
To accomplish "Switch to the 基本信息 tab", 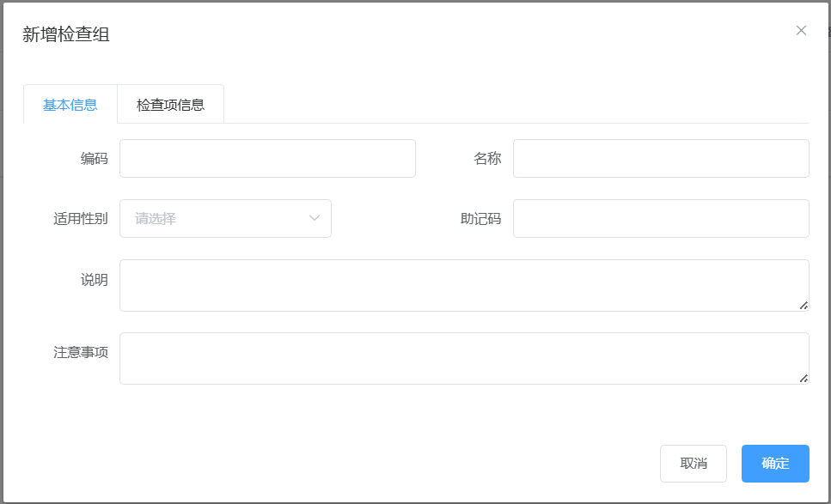I will tap(70, 104).
